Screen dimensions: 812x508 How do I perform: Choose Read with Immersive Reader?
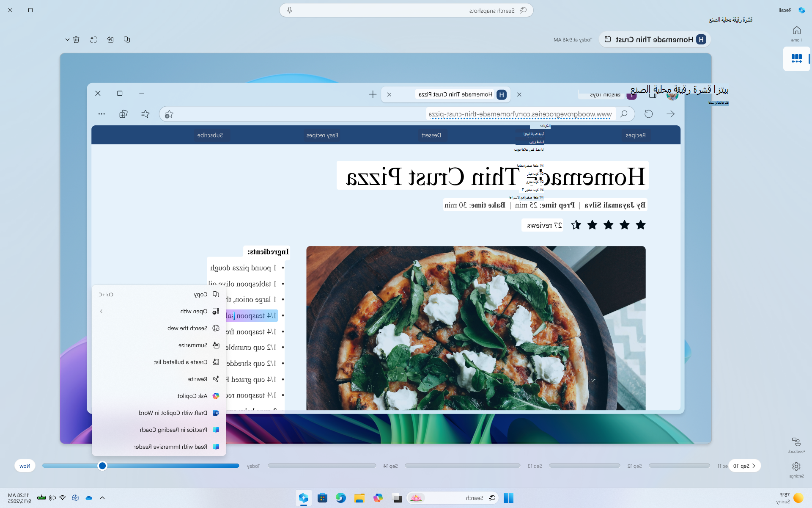[x=159, y=447]
